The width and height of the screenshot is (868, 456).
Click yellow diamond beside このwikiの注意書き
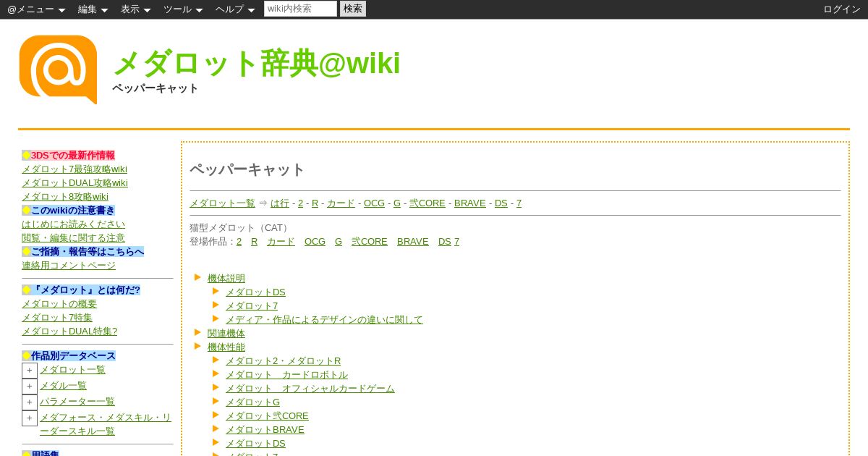(26, 211)
